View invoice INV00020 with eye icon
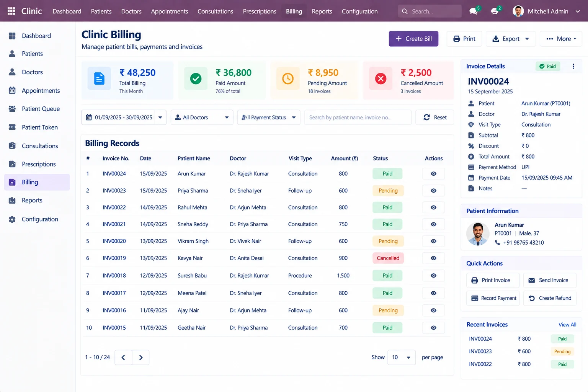 433,241
